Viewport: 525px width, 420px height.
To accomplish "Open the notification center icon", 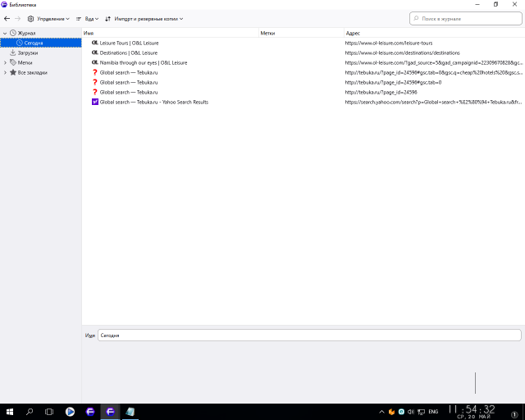I will [514, 414].
